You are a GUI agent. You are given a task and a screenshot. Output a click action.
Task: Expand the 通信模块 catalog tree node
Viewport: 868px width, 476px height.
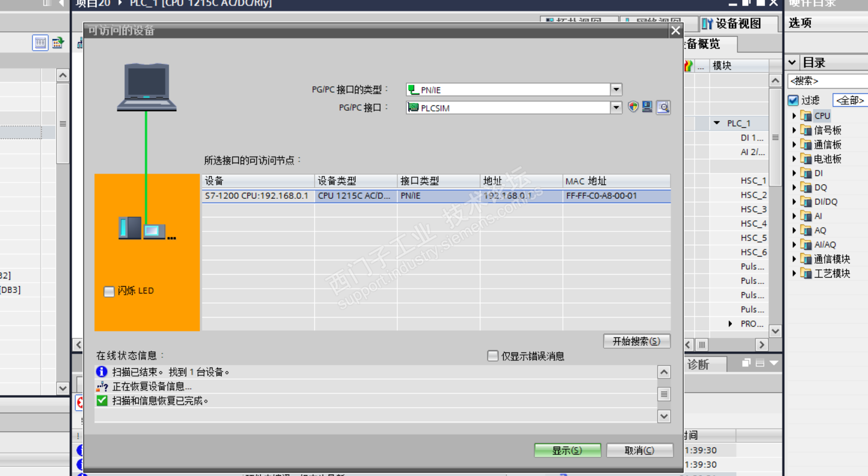pos(794,259)
